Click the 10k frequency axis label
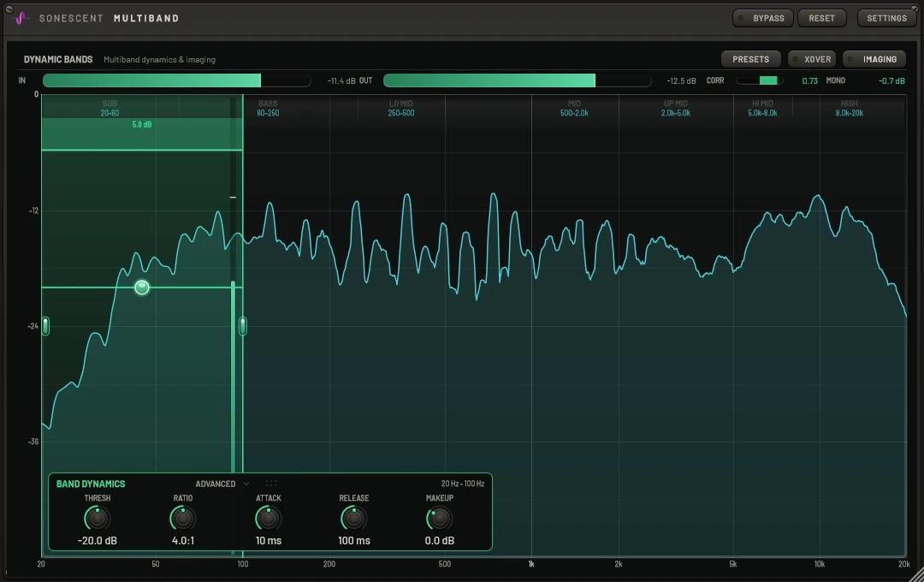924x582 pixels. [x=819, y=564]
